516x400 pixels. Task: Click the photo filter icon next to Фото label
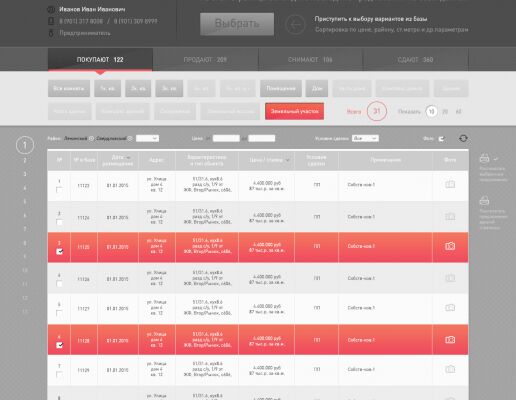click(441, 139)
